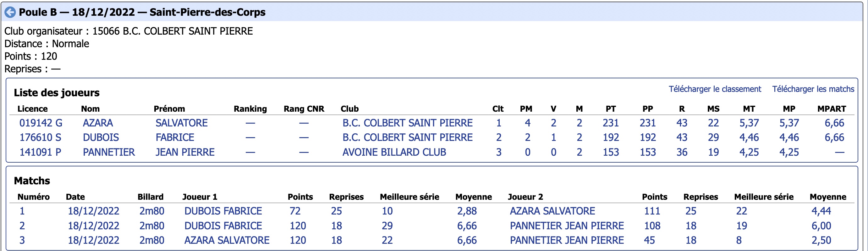Open Télécharger les matchs link
Viewport: 868px width, 251px height.
tap(813, 89)
